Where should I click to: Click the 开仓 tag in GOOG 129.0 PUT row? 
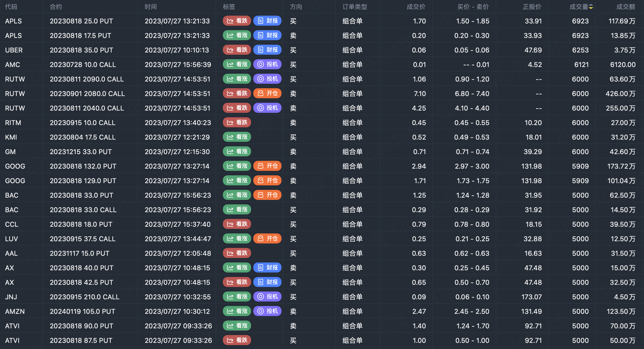[267, 181]
